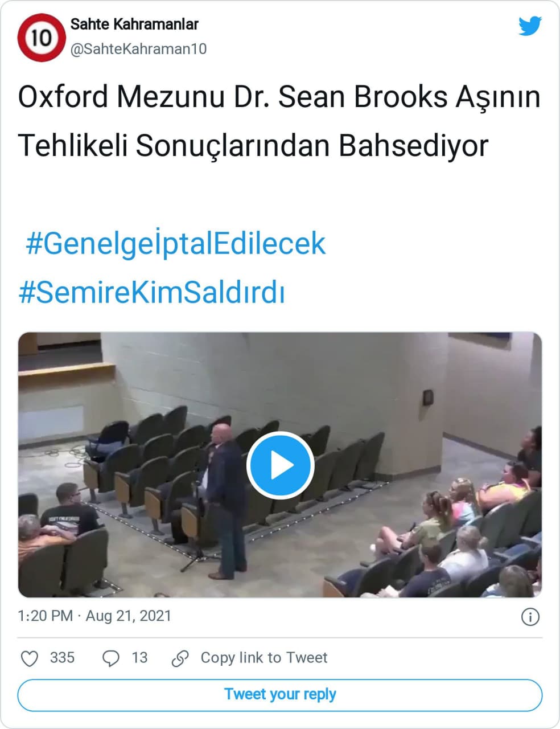
Task: Open the info icon beside the timestamp
Action: click(x=530, y=617)
